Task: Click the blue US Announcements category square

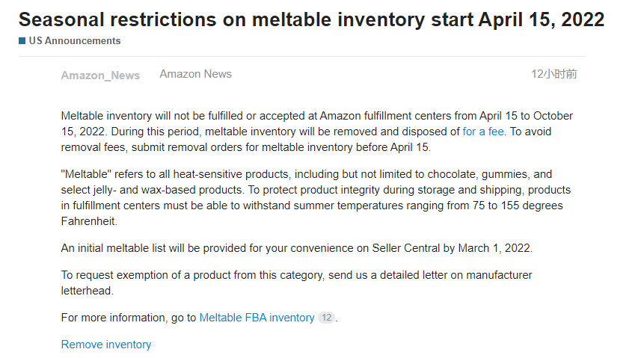Action: point(22,40)
